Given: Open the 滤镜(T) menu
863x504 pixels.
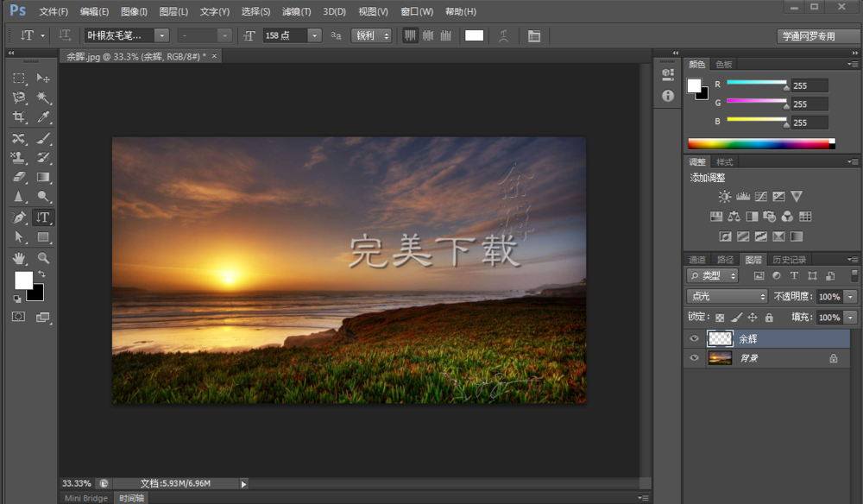Looking at the screenshot, I should pyautogui.click(x=296, y=12).
